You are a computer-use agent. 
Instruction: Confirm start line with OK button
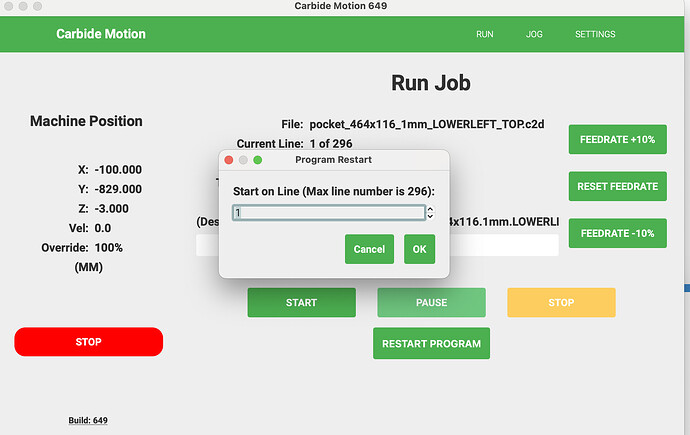pyautogui.click(x=419, y=249)
